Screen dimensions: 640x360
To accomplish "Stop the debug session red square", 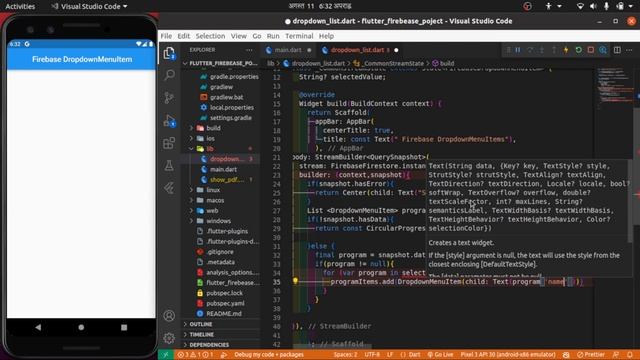I will [x=591, y=50].
